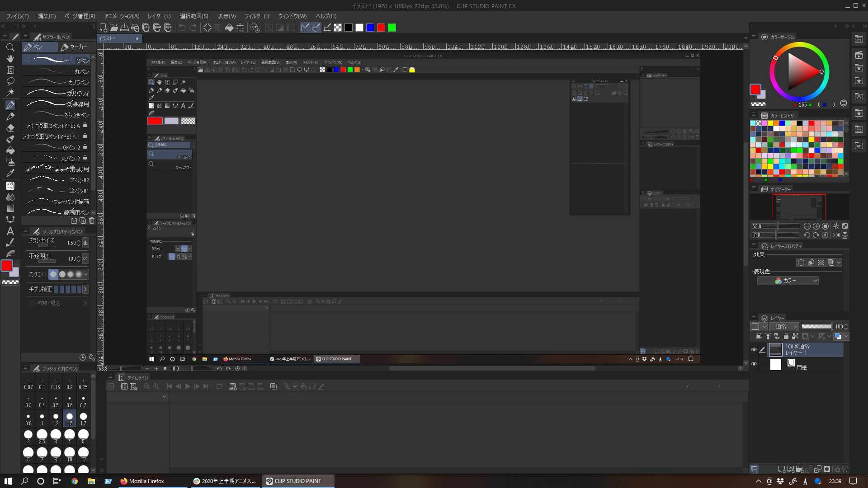Select the Gradient tool
Image resolution: width=868 pixels, height=488 pixels.
tap(10, 208)
